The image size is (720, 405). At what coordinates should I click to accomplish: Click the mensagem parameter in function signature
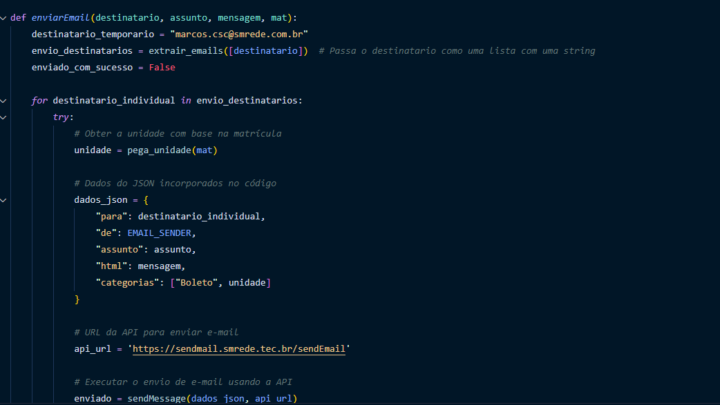coord(239,18)
